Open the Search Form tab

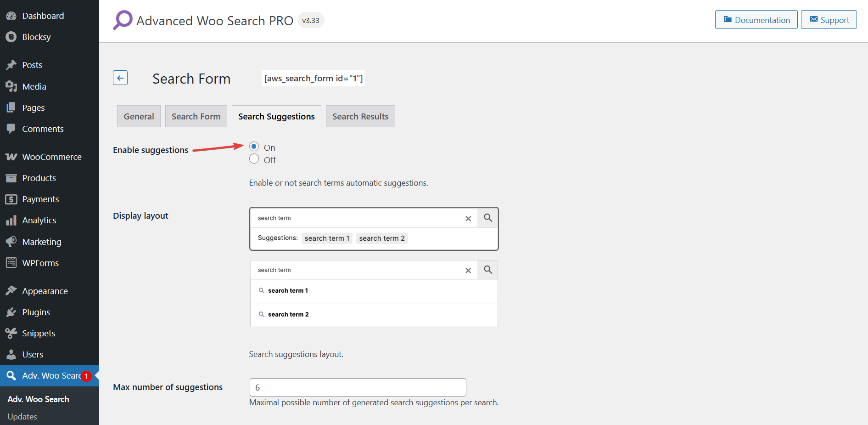[196, 117]
